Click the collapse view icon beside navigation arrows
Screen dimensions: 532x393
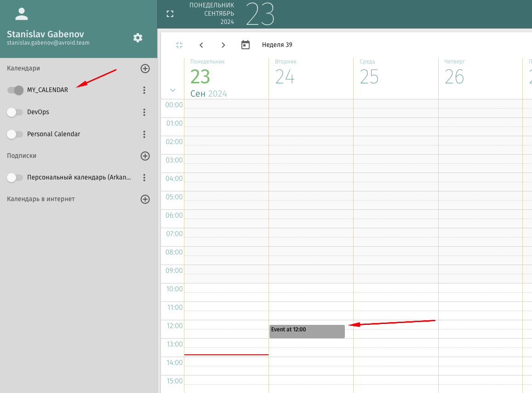[179, 45]
